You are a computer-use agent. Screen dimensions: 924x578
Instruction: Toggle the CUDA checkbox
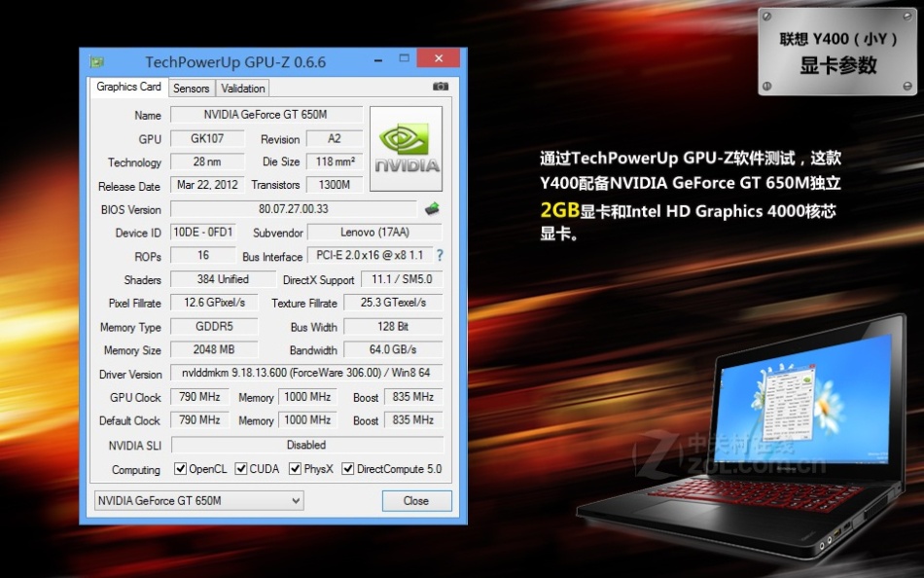(241, 469)
